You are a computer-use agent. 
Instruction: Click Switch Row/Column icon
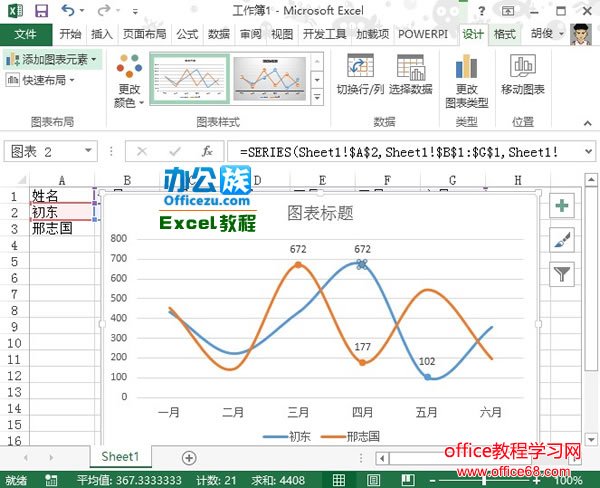(x=360, y=66)
